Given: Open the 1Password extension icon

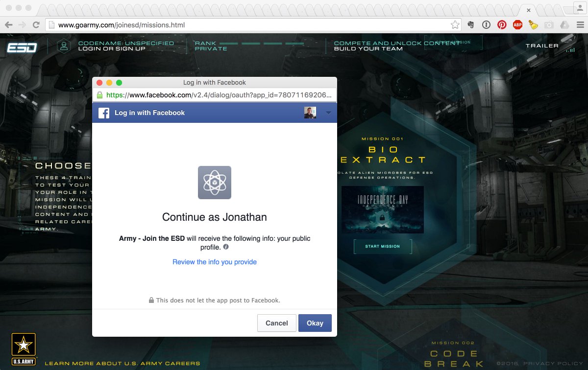Looking at the screenshot, I should [486, 24].
